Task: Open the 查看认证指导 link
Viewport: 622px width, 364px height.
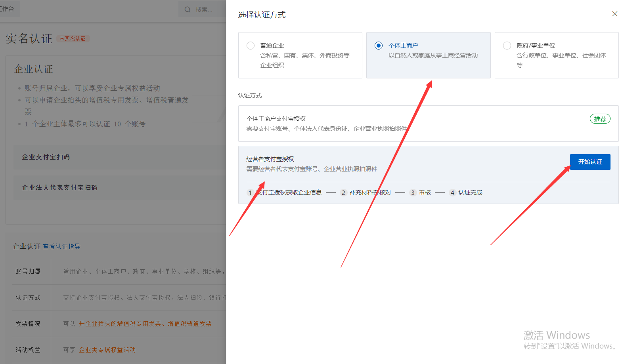Action: pos(61,246)
